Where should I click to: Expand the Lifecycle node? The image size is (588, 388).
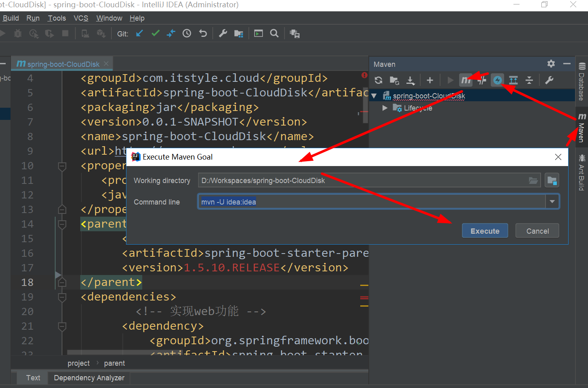[x=385, y=108]
